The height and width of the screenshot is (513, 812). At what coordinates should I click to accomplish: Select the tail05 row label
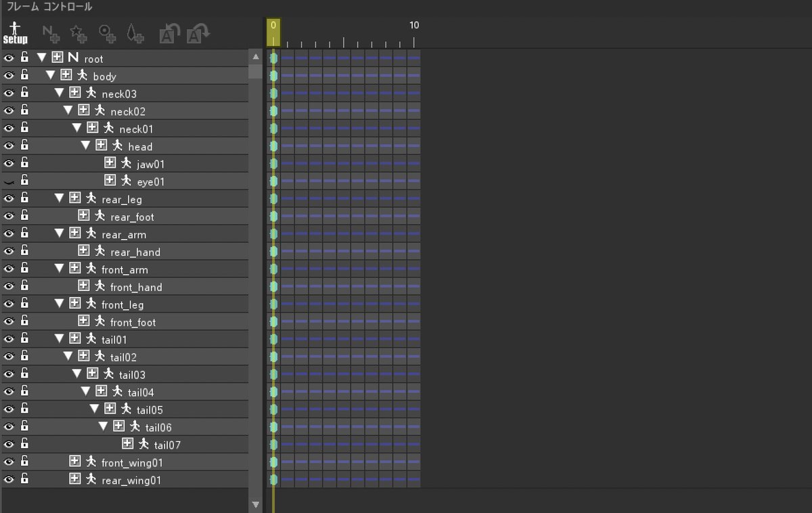[x=150, y=410]
